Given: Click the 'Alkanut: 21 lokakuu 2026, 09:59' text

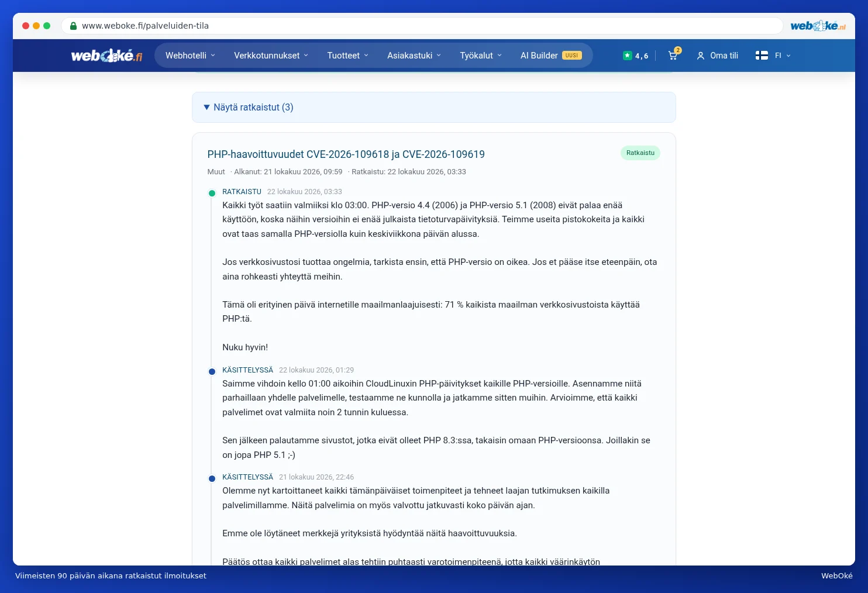Looking at the screenshot, I should click(288, 172).
